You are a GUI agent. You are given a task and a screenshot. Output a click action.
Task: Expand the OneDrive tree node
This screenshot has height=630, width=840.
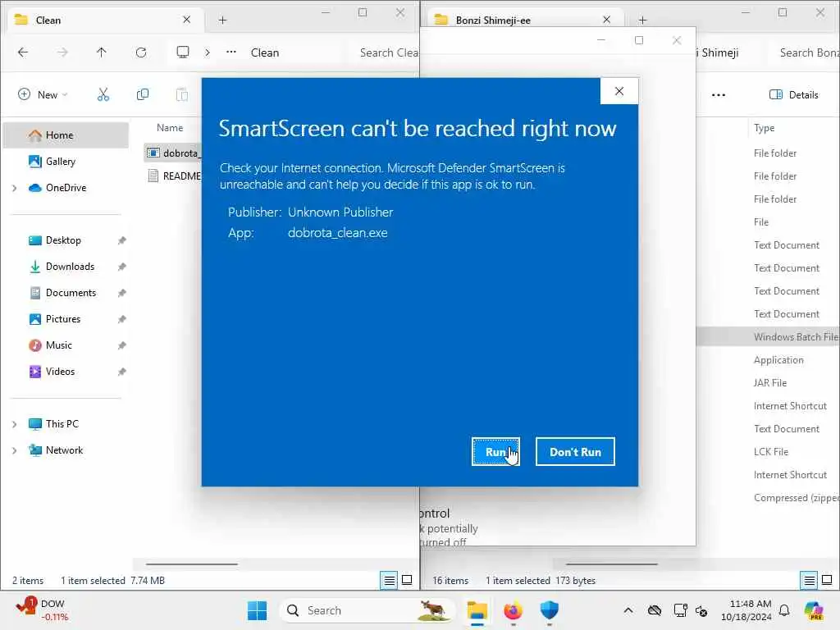click(x=15, y=188)
